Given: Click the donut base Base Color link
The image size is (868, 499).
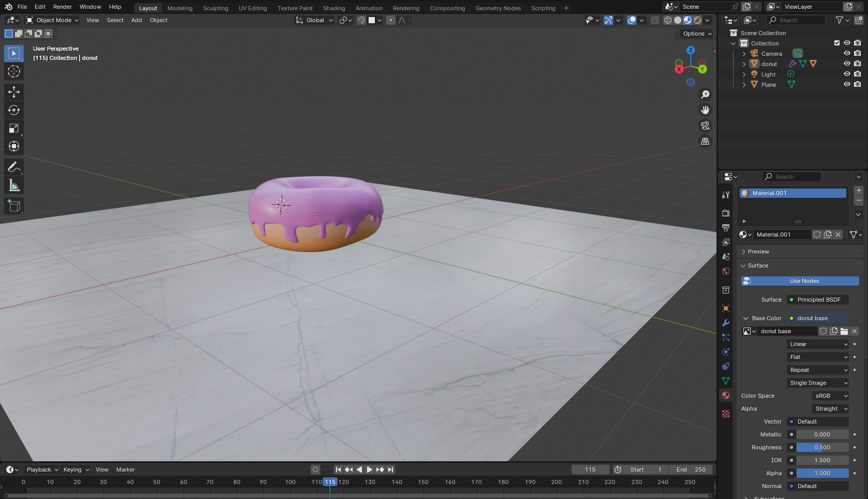Looking at the screenshot, I should pos(818,318).
